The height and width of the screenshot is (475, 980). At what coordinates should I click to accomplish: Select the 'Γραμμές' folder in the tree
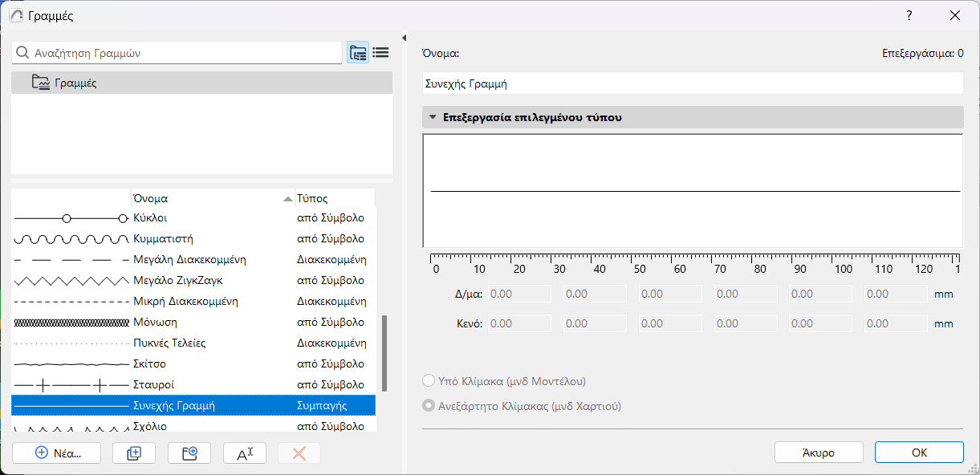point(201,83)
